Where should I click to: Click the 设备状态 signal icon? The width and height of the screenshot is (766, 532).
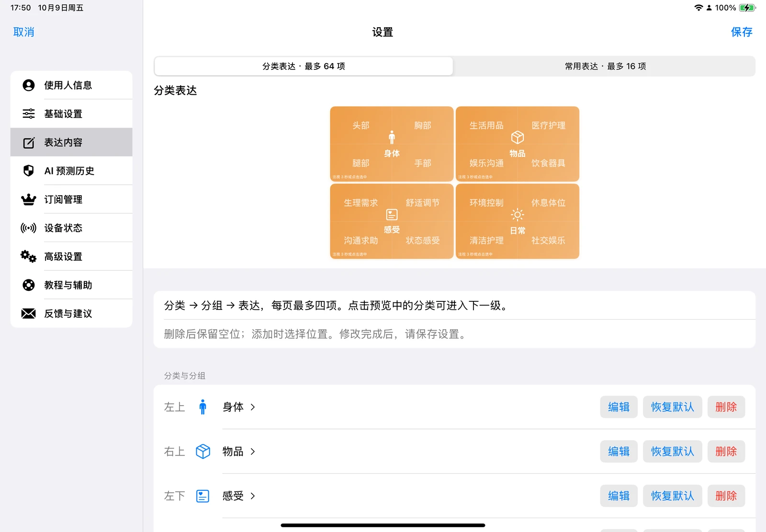tap(29, 228)
